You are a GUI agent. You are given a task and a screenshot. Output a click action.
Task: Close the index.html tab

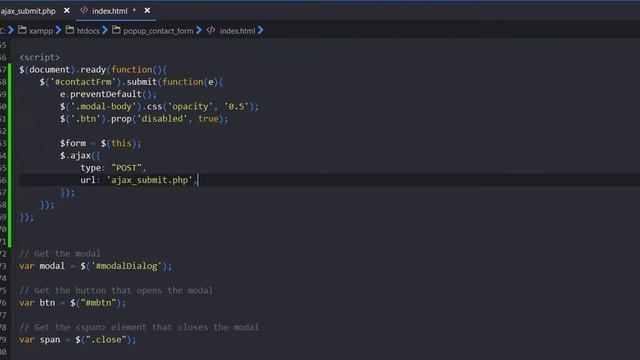click(x=147, y=11)
